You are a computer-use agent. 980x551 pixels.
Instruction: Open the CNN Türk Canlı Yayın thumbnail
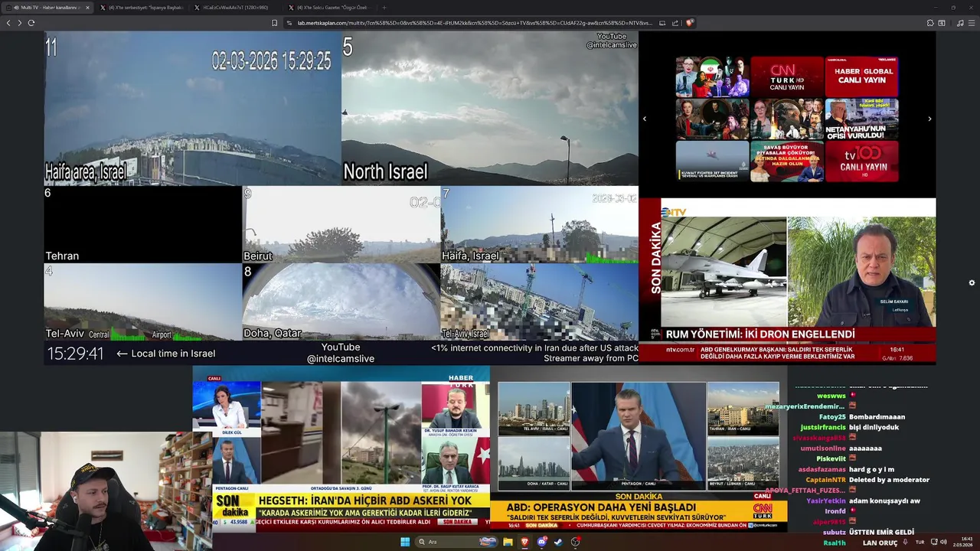coord(787,77)
